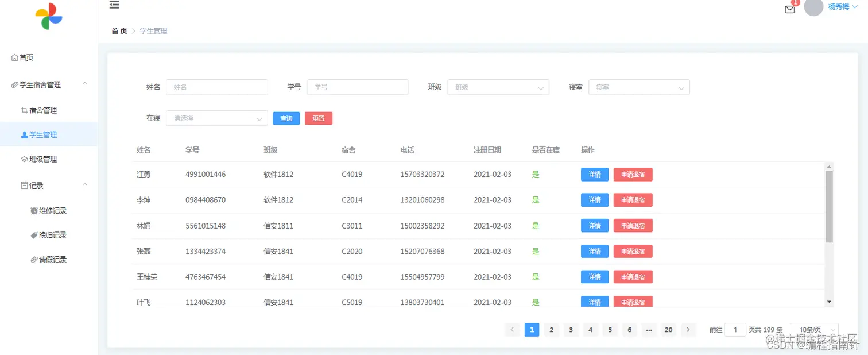Screen dimensions: 868x355
Task: Click the 查询 search button
Action: (x=286, y=118)
